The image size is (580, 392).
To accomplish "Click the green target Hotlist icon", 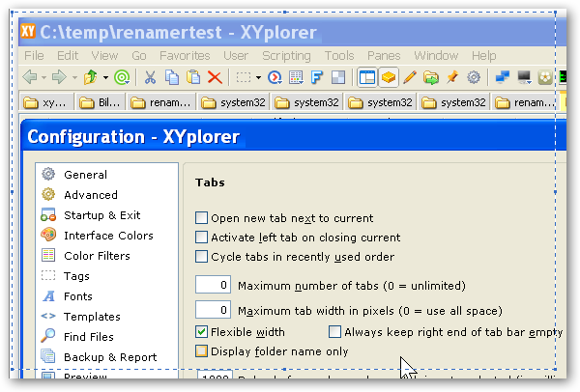I will click(x=122, y=77).
